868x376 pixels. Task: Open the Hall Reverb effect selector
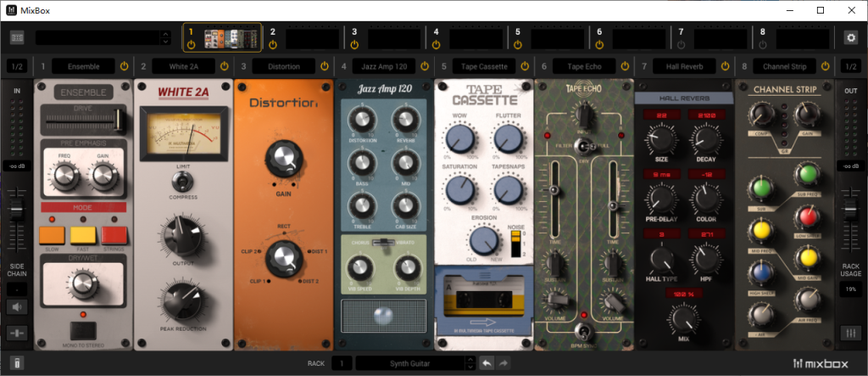coord(684,66)
